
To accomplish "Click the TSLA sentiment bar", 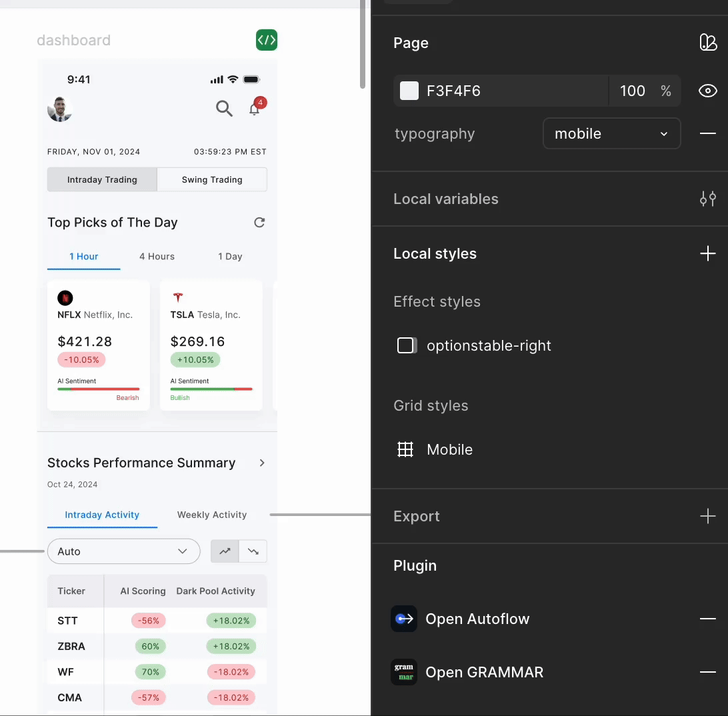I will 211,389.
